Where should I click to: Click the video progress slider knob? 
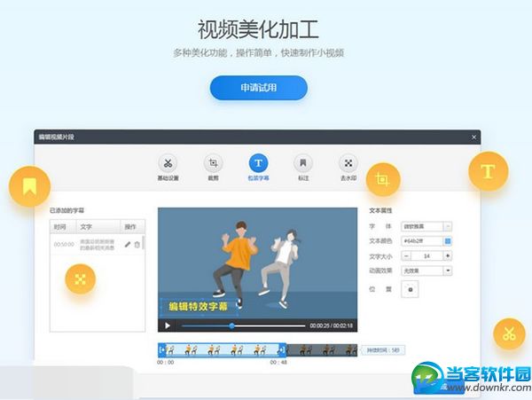point(231,325)
